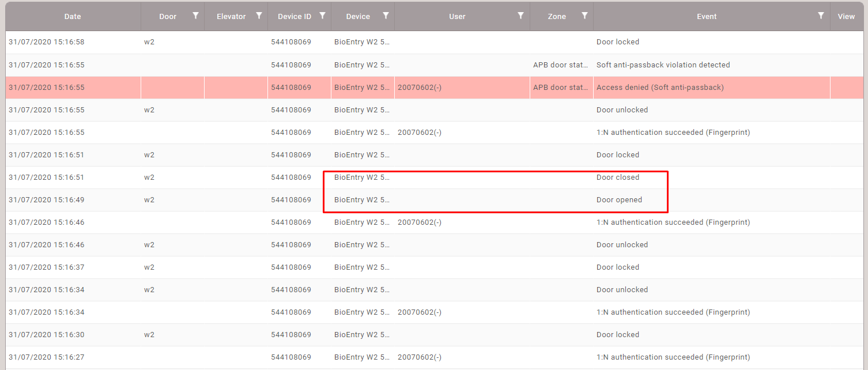868x370 pixels.
Task: Click Device ID 544108069 in the 15:16:49 row
Action: pyautogui.click(x=291, y=200)
